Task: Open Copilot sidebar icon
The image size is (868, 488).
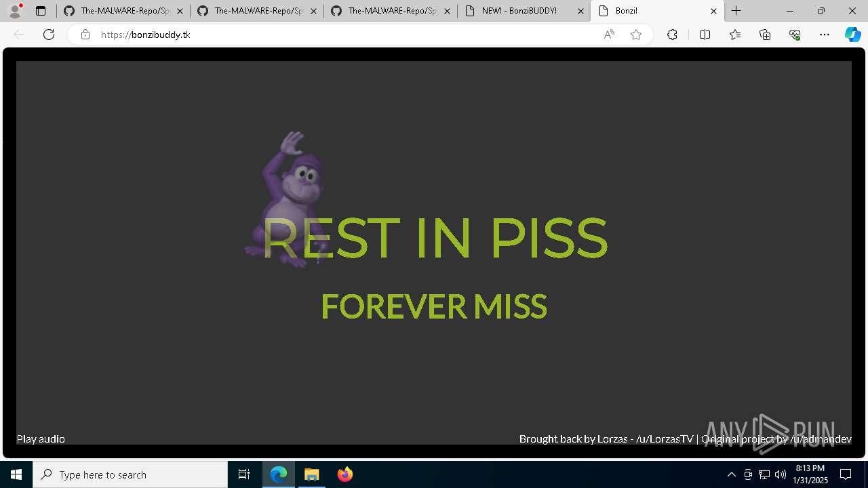Action: click(x=852, y=35)
